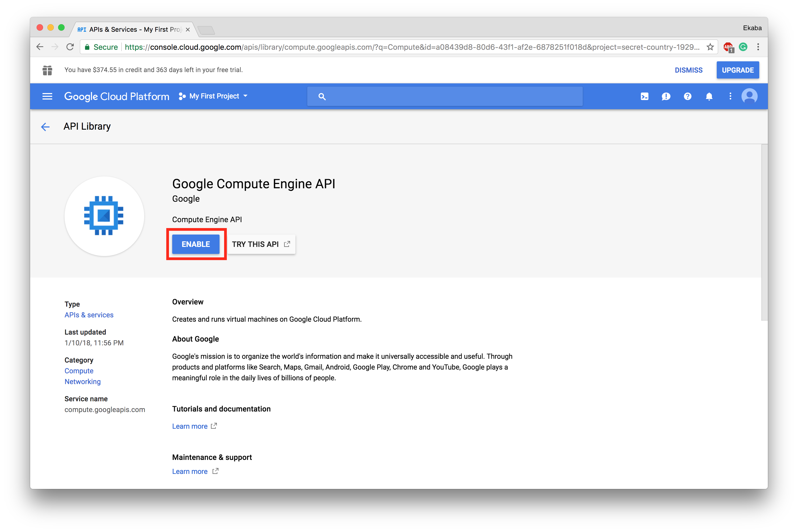The height and width of the screenshot is (532, 798).
Task: Open the Chrome three-dot menu
Action: (758, 47)
